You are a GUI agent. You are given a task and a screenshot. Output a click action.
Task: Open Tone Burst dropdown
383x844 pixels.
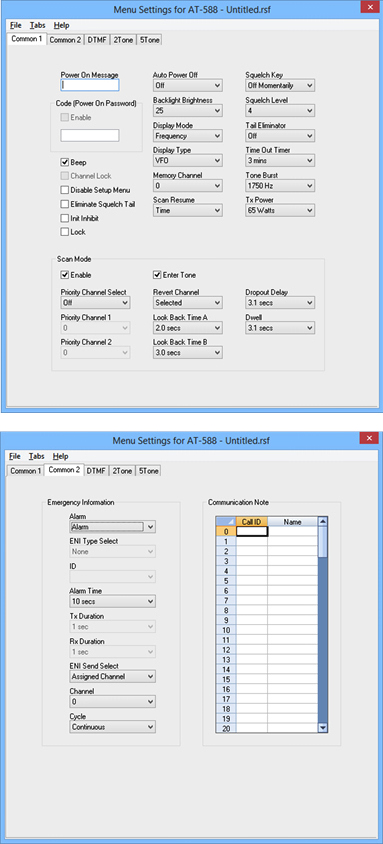(x=280, y=186)
